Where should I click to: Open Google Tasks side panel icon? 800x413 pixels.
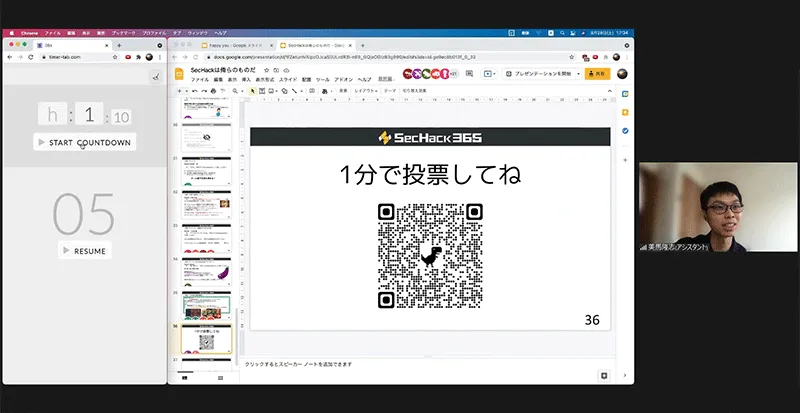pos(625,131)
